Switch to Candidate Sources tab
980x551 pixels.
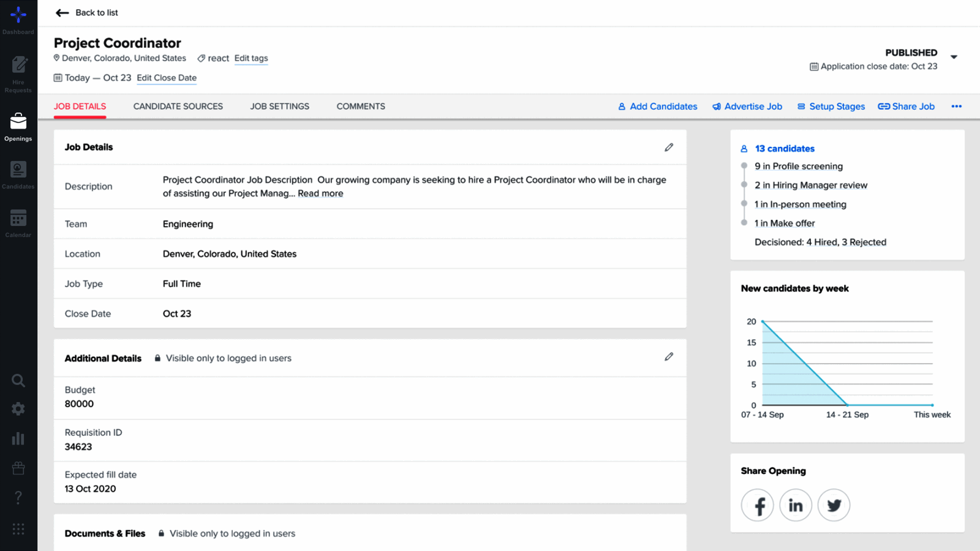(178, 107)
